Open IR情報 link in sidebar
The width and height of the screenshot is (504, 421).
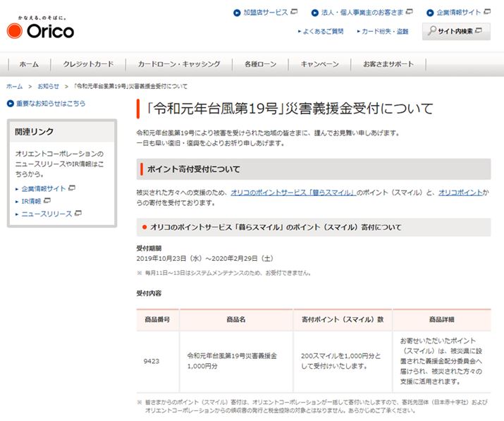31,202
